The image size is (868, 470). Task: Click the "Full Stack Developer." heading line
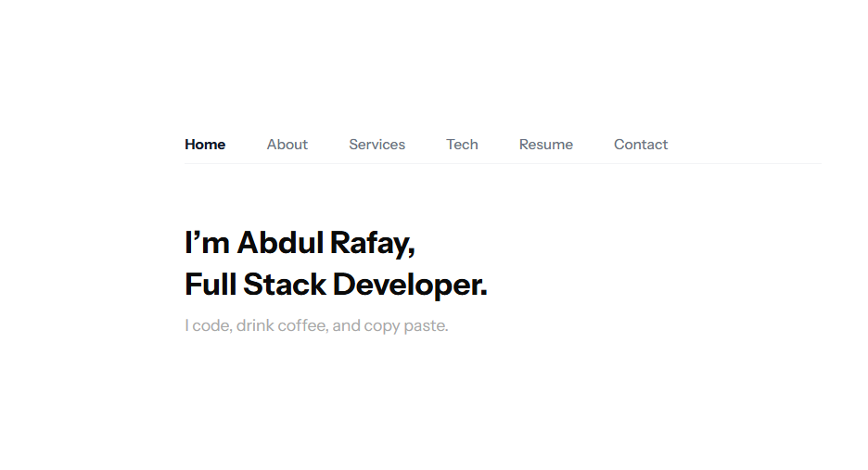336,285
